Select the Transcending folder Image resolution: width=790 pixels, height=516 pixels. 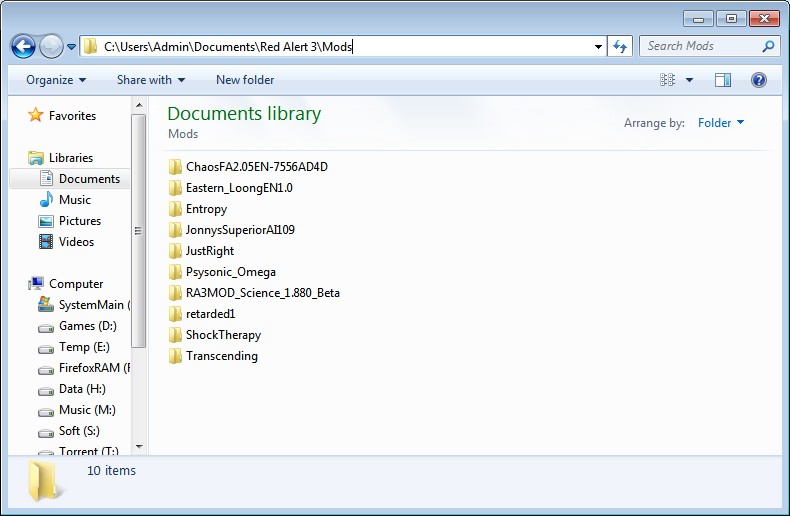[221, 356]
